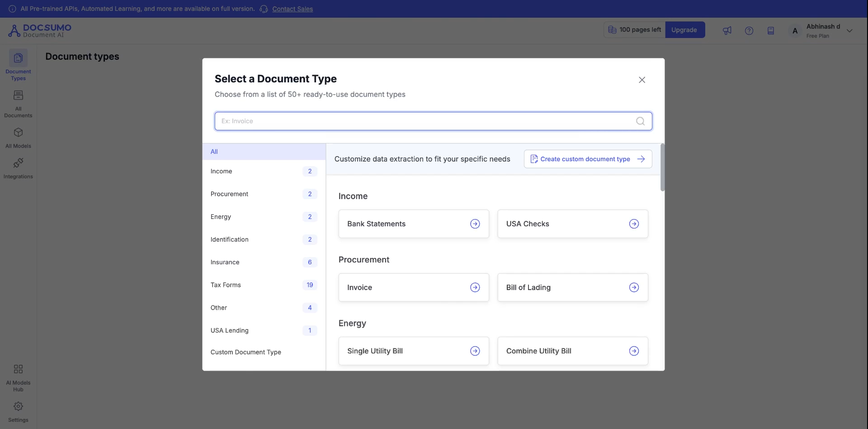This screenshot has height=429, width=868.
Task: Choose the Invoice document type
Action: pos(414,287)
